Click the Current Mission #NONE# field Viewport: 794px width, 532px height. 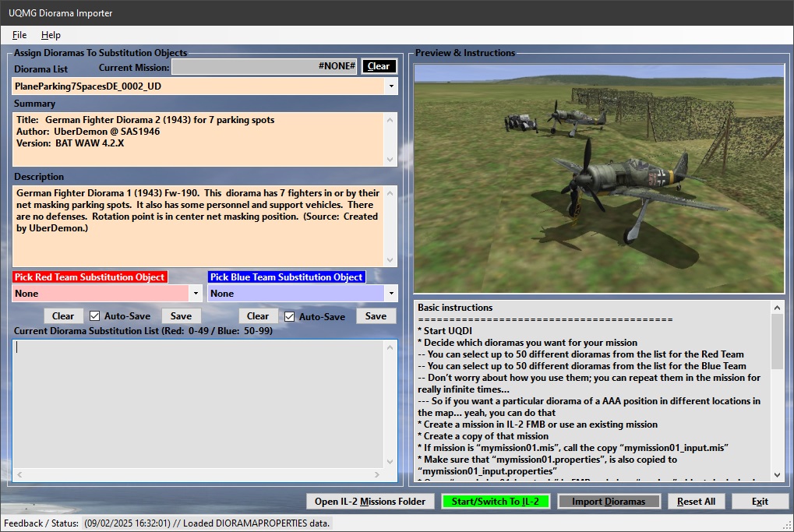click(x=264, y=66)
